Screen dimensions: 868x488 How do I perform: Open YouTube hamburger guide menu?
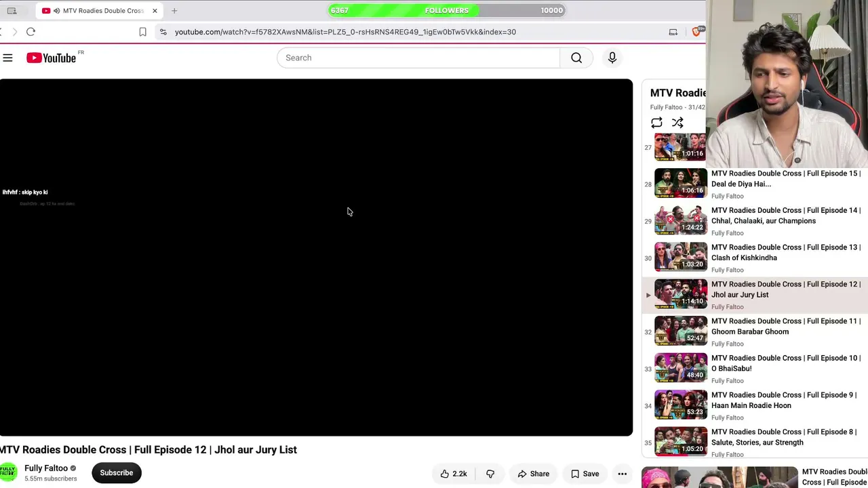pos(7,58)
